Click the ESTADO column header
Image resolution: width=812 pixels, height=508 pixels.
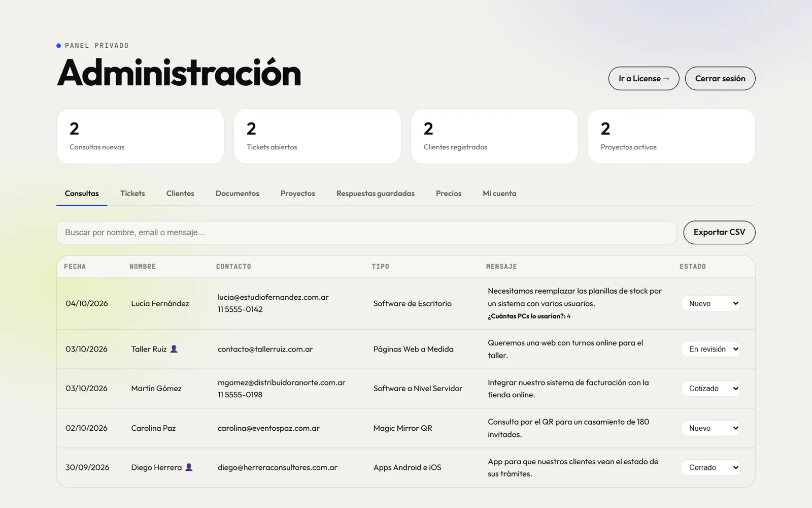pyautogui.click(x=693, y=266)
